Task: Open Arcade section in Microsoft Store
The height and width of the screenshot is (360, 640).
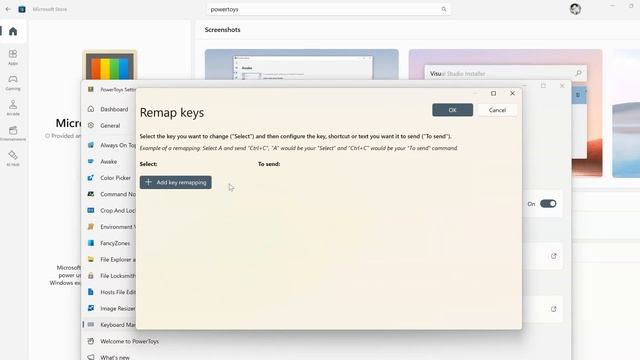Action: coord(13,108)
